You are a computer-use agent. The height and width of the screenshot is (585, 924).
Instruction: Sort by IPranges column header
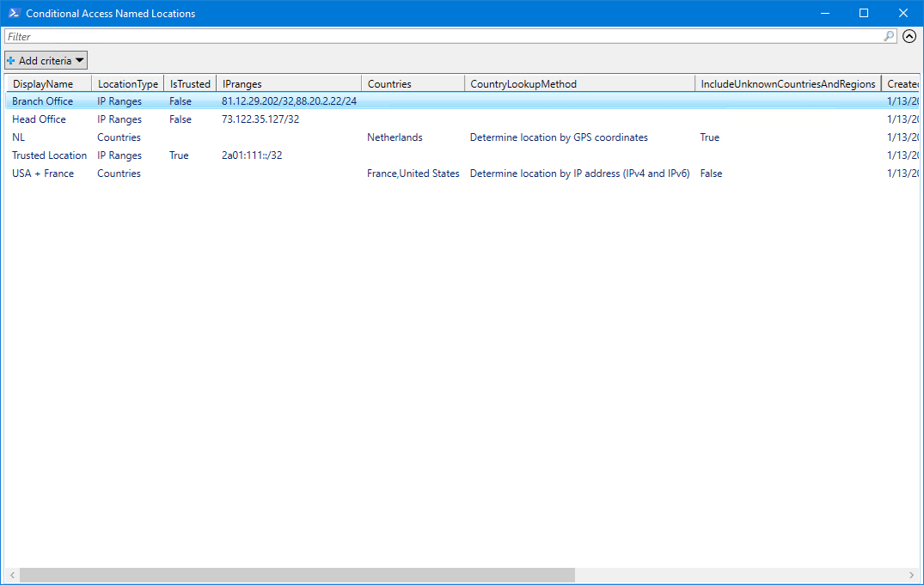pyautogui.click(x=242, y=84)
